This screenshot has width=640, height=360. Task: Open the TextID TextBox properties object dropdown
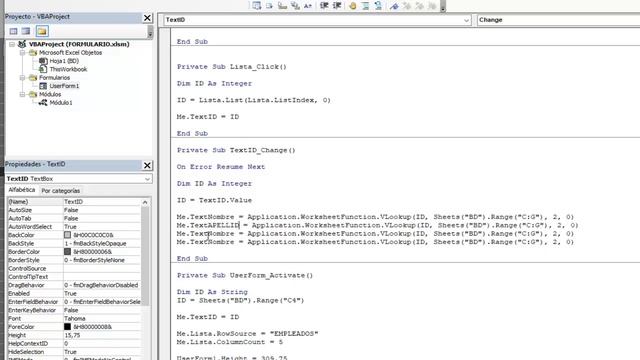[x=147, y=179]
